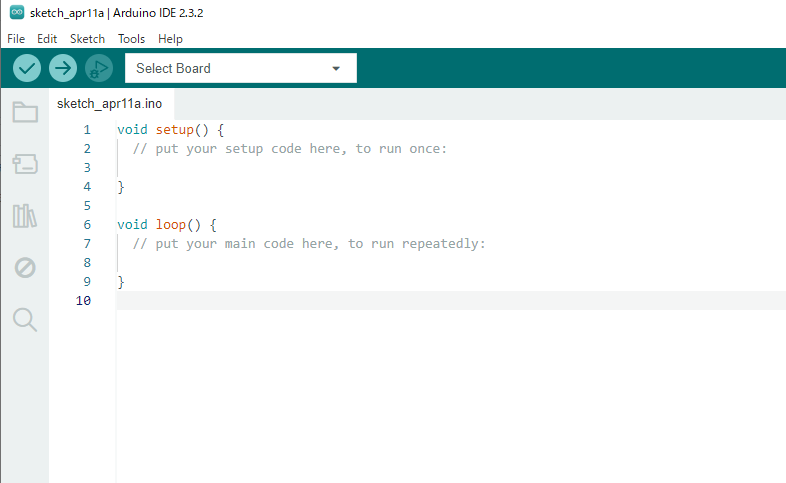Click the closing brace on line 4

pyautogui.click(x=121, y=187)
